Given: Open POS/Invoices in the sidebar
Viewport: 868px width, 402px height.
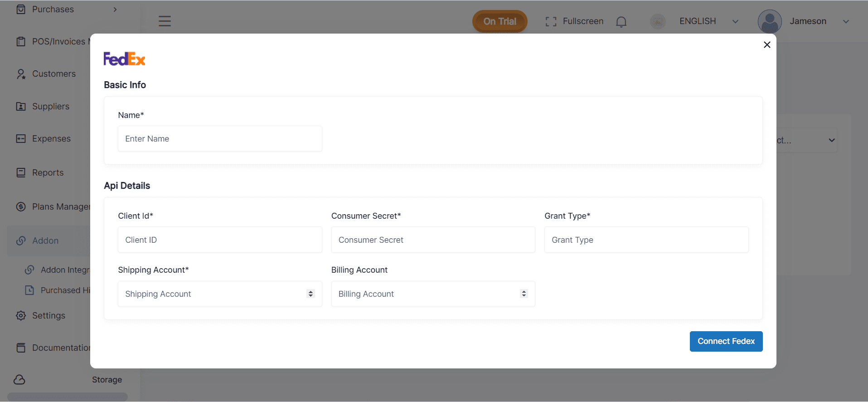Looking at the screenshot, I should pos(61,42).
